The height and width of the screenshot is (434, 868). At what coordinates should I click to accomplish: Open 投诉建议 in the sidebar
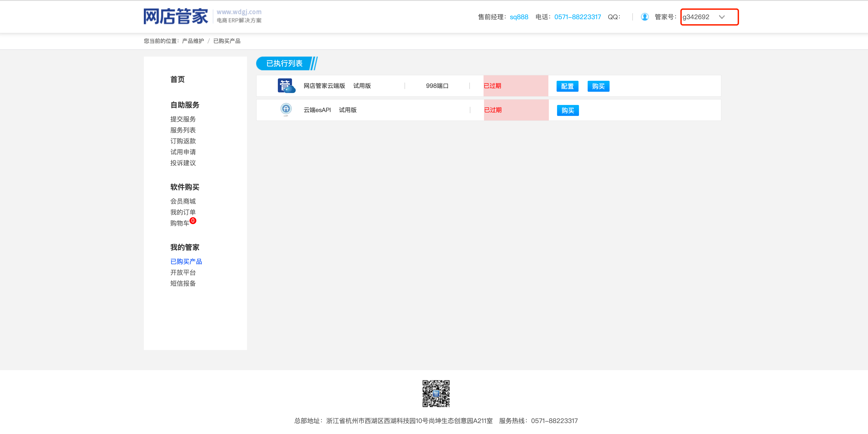[183, 163]
